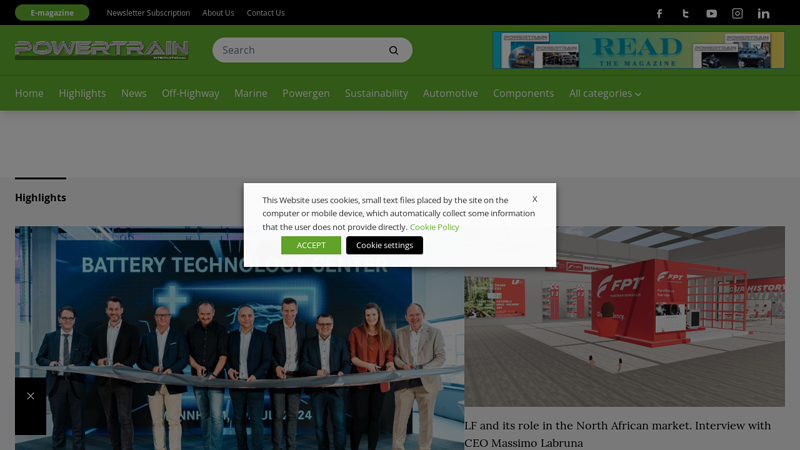Screen dimensions: 800x450
Task: Open the FPT virtual booth image
Action: point(624,316)
